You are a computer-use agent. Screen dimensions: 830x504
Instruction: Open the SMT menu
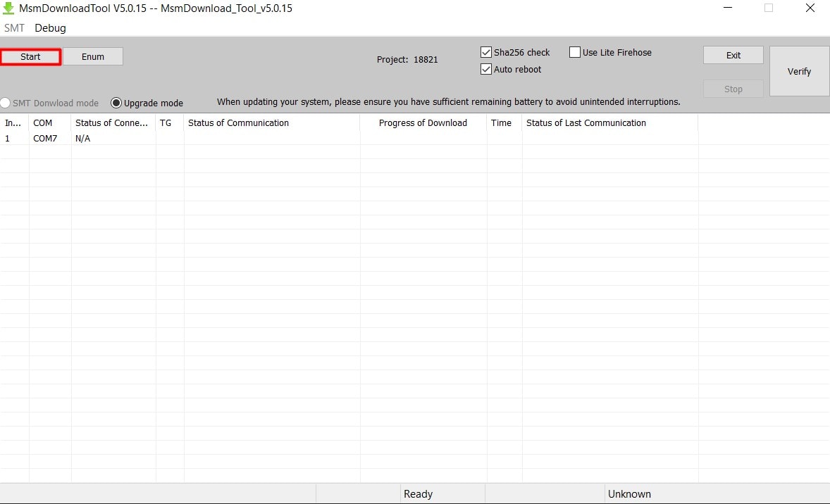click(14, 28)
